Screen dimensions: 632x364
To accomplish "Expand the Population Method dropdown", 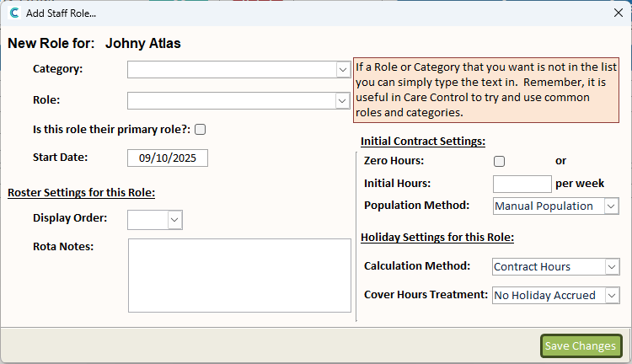I will [612, 206].
